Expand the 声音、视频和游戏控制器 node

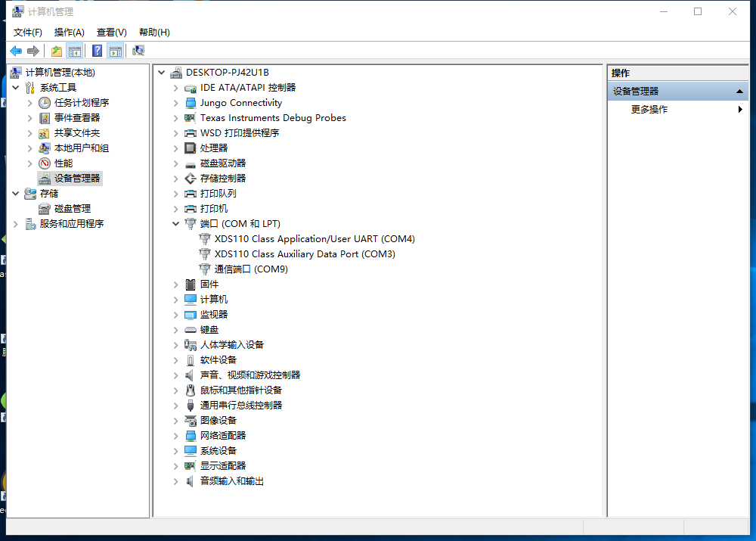176,375
